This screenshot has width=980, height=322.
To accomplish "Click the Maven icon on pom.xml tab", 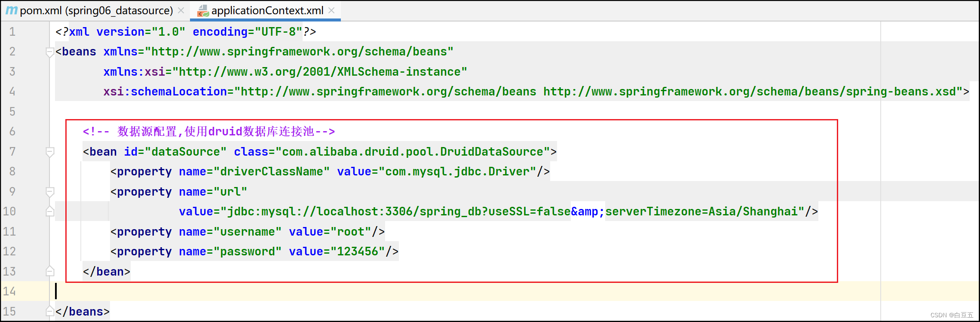I will pyautogui.click(x=12, y=10).
